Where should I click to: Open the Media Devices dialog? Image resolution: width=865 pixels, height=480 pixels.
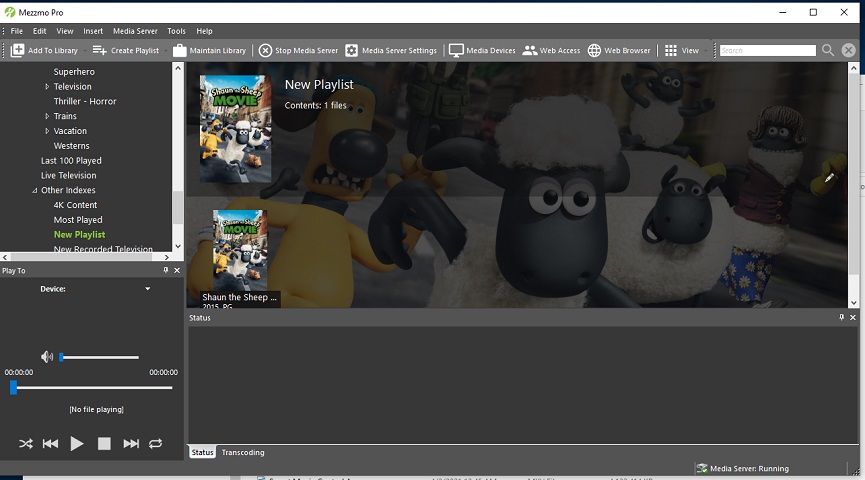482,50
